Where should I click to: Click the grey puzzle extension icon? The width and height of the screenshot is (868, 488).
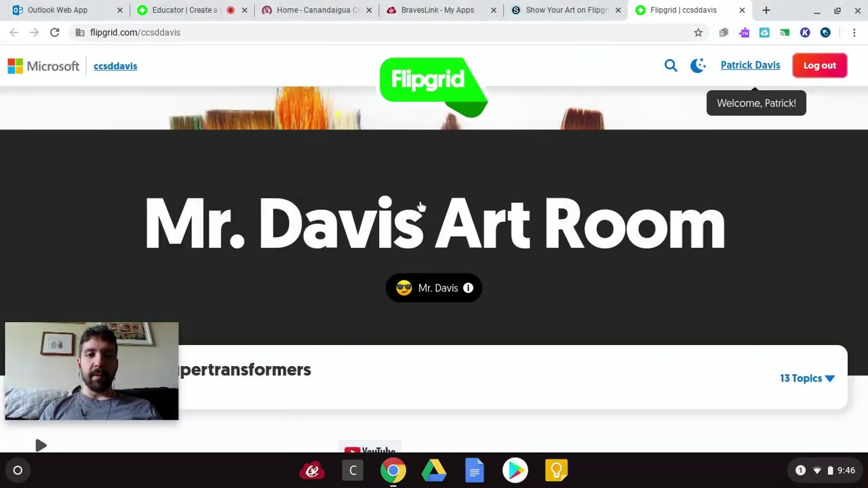(x=724, y=33)
